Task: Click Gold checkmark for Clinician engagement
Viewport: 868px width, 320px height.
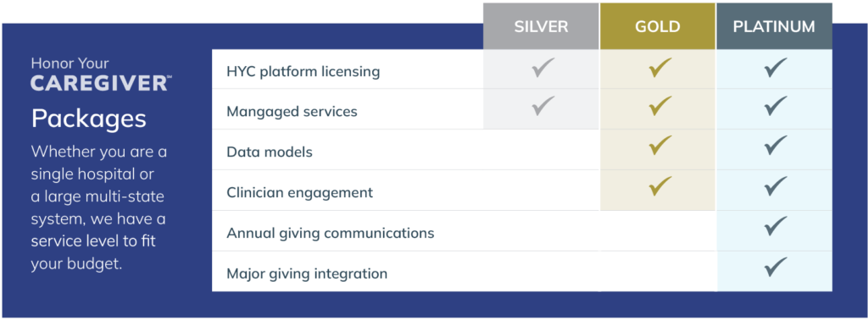Action: (x=659, y=186)
